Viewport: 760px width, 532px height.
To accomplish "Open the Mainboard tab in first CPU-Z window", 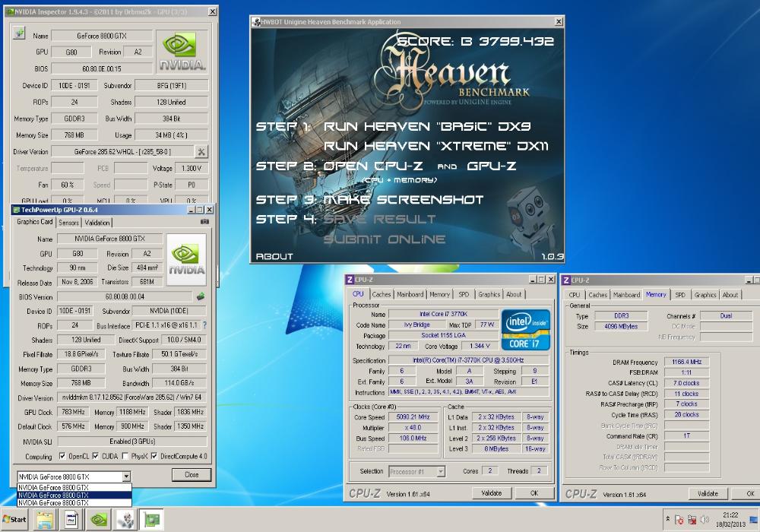I will 410,294.
